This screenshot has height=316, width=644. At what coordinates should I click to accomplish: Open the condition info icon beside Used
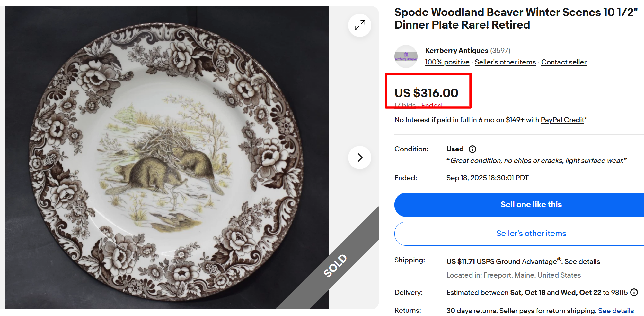tap(472, 149)
